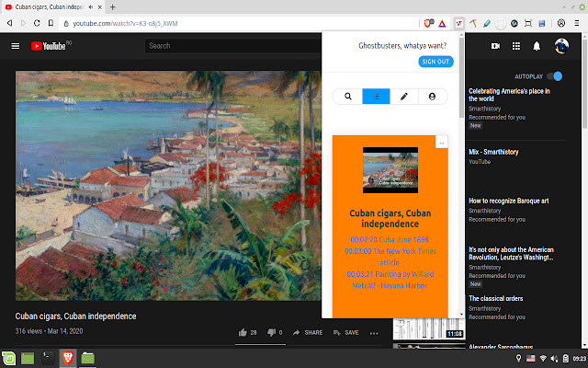Open the terminal from the taskbar
Screen dimensions: 588x368
pyautogui.click(x=48, y=358)
